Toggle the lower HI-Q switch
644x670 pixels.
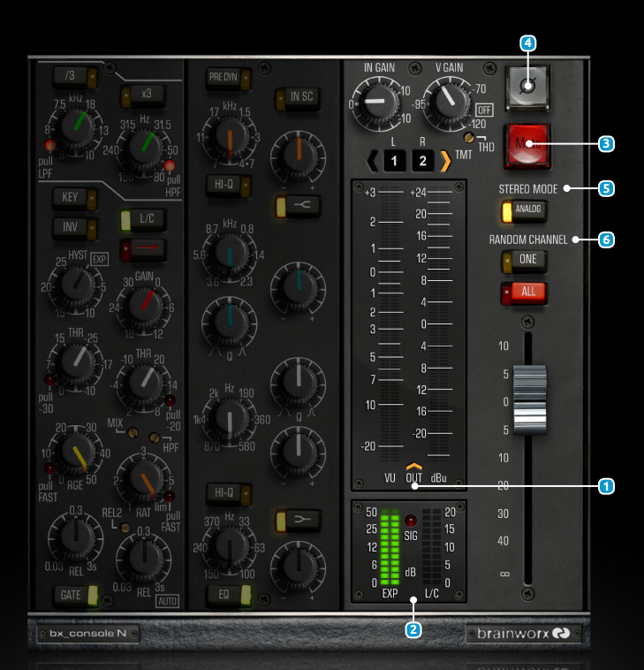tap(228, 494)
